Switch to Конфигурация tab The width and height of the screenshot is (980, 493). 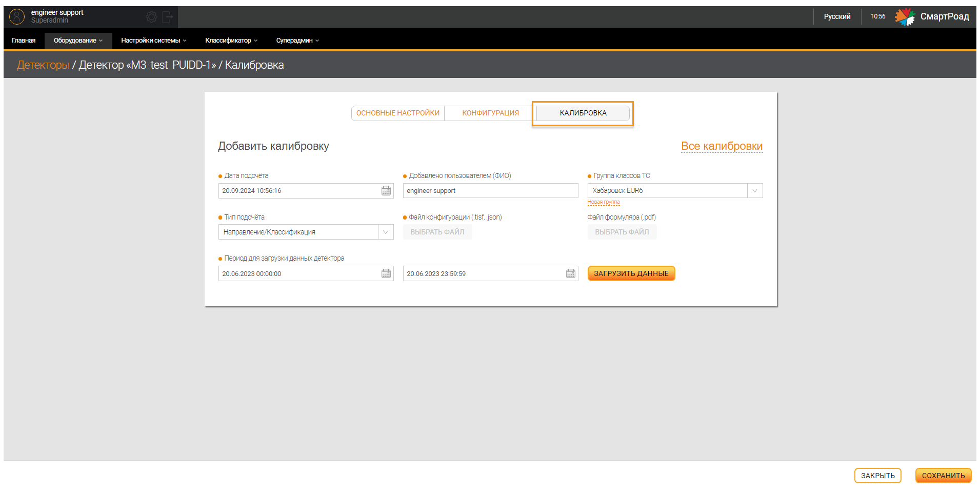click(490, 113)
